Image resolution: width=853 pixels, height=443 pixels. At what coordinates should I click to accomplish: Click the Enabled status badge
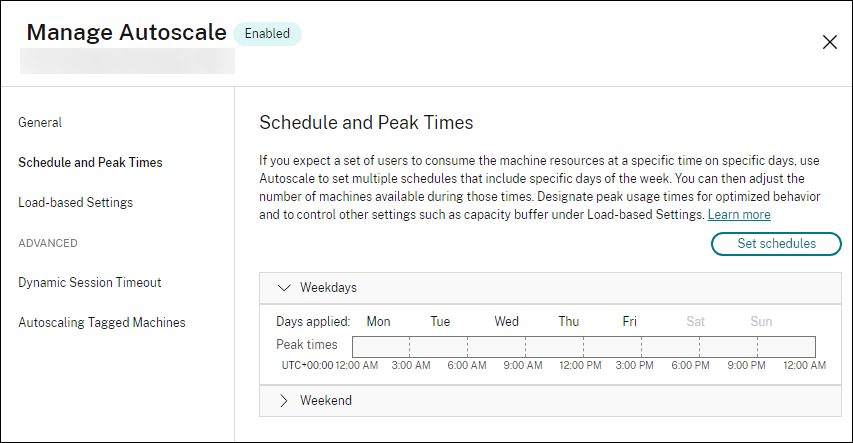[267, 33]
